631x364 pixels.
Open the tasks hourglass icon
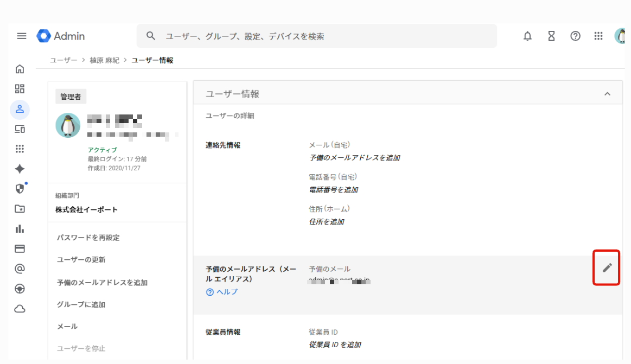click(551, 36)
